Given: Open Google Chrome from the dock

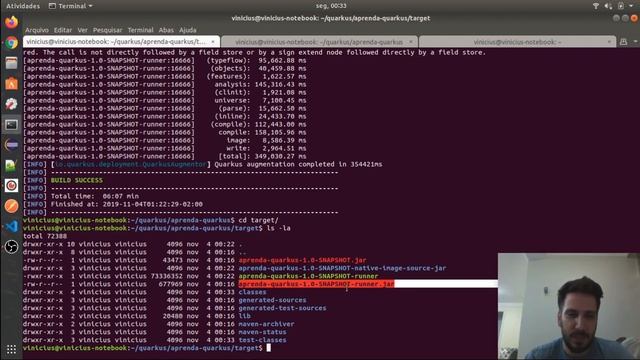Looking at the screenshot, I should 11,42.
